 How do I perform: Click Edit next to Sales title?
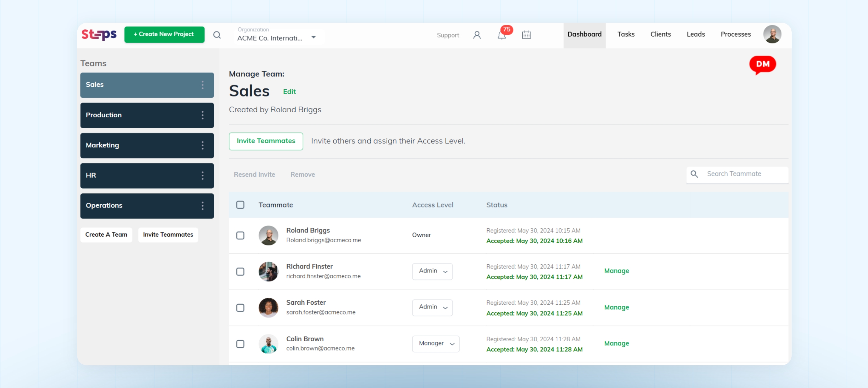pyautogui.click(x=289, y=92)
